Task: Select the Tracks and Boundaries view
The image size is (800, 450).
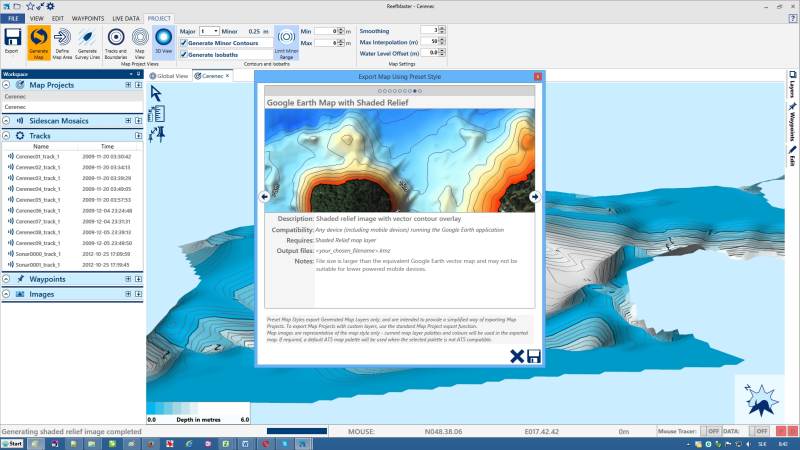Action: [115, 41]
